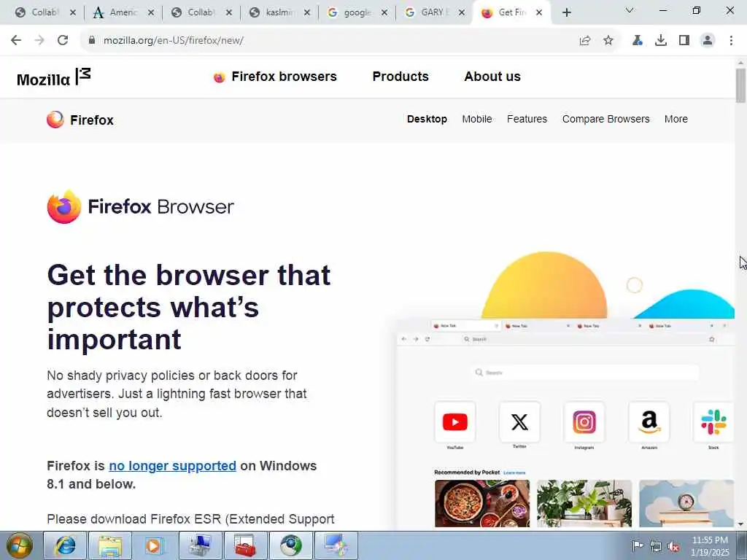Click the Amazon tile in preview image
Screen dimensions: 747x560
[649, 422]
